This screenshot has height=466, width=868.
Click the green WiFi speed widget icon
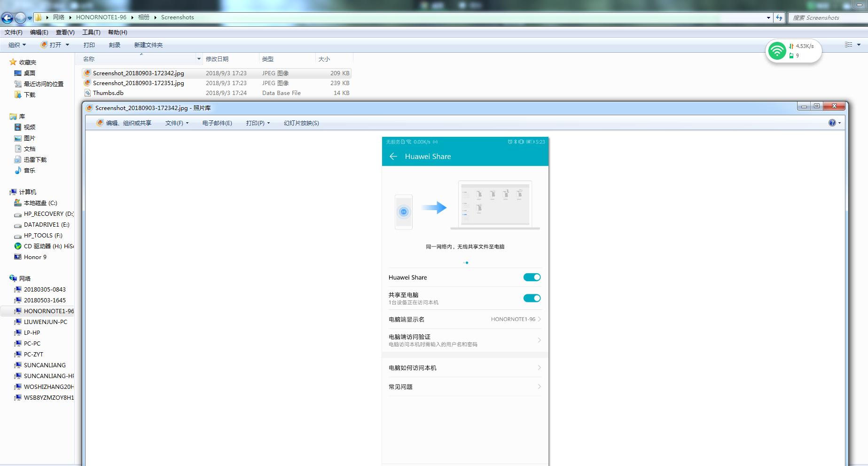pos(777,51)
